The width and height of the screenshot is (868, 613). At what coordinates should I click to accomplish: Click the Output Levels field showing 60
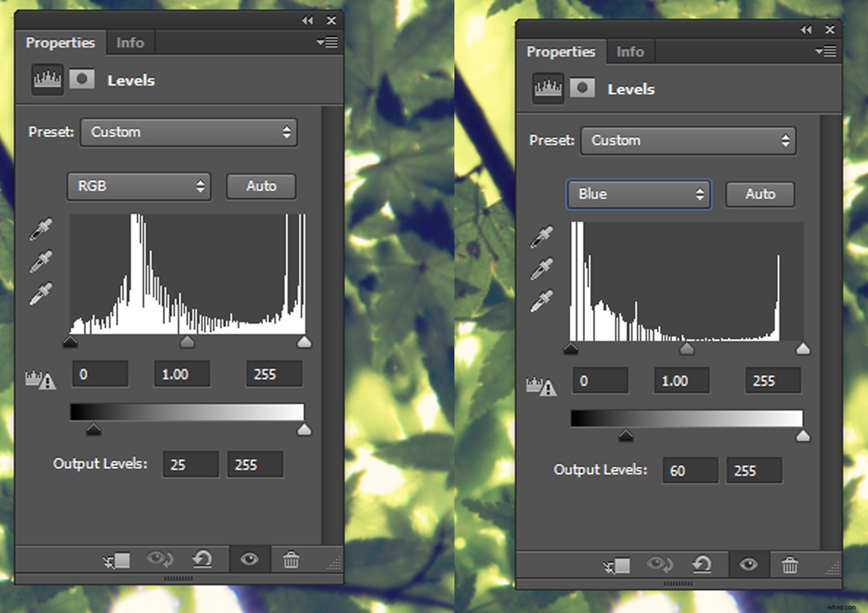tap(690, 470)
